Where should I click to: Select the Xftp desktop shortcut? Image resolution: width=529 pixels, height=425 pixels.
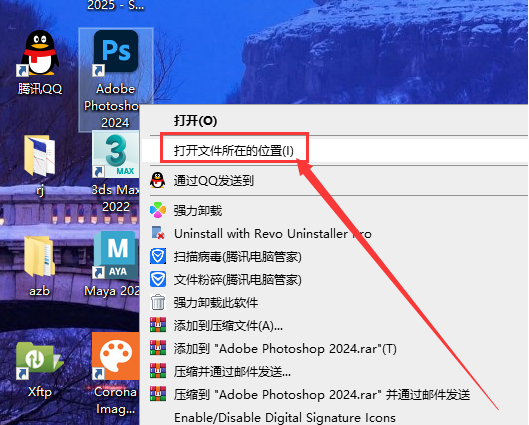[40, 370]
